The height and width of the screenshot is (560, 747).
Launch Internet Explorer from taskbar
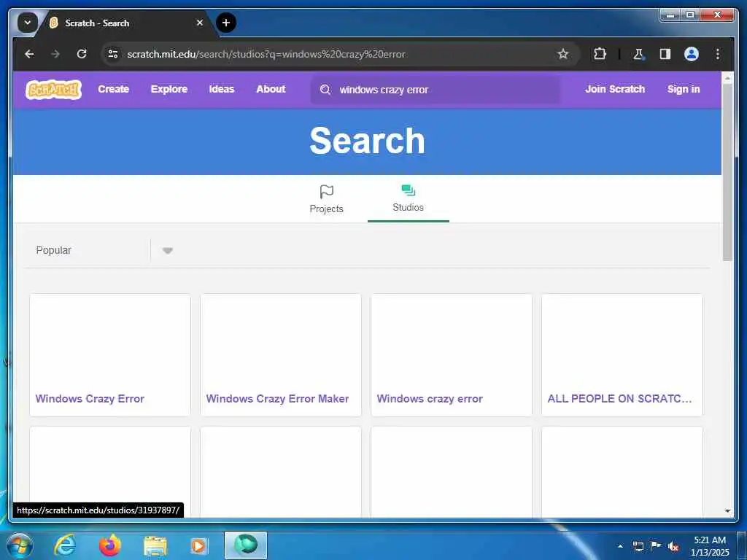click(65, 545)
